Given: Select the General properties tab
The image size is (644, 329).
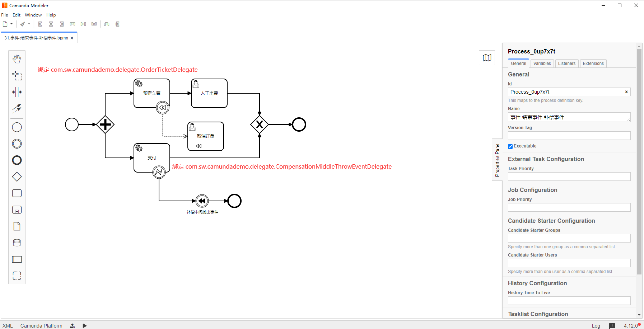Looking at the screenshot, I should tap(518, 64).
